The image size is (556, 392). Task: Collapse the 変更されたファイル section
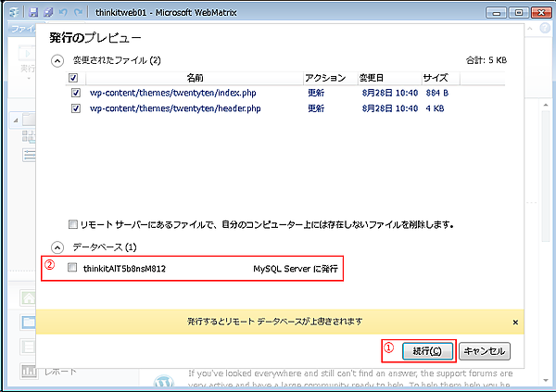[58, 60]
